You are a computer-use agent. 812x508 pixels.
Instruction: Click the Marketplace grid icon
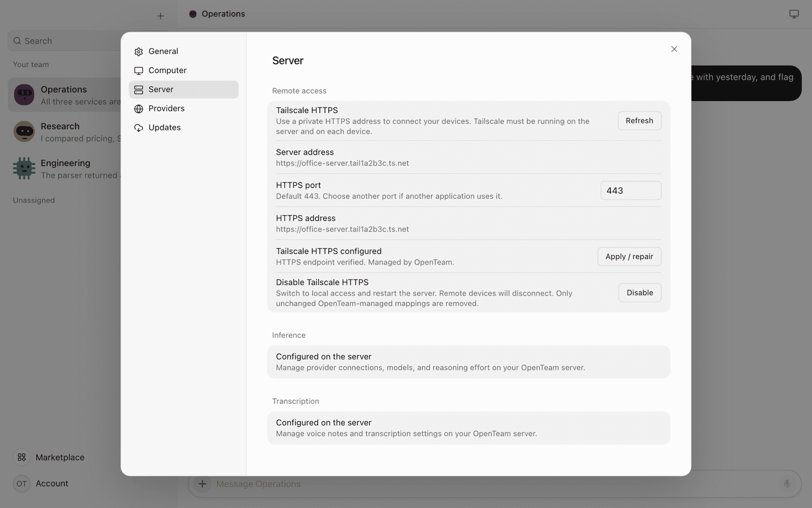(x=21, y=457)
